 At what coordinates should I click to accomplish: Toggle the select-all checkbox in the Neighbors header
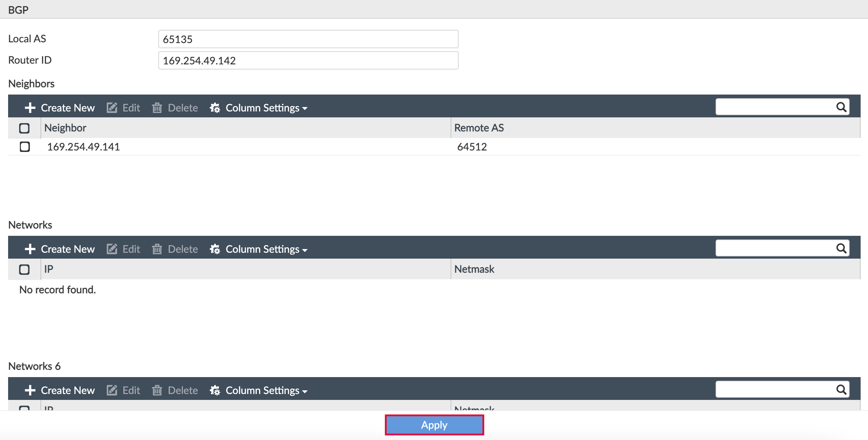[x=24, y=128]
